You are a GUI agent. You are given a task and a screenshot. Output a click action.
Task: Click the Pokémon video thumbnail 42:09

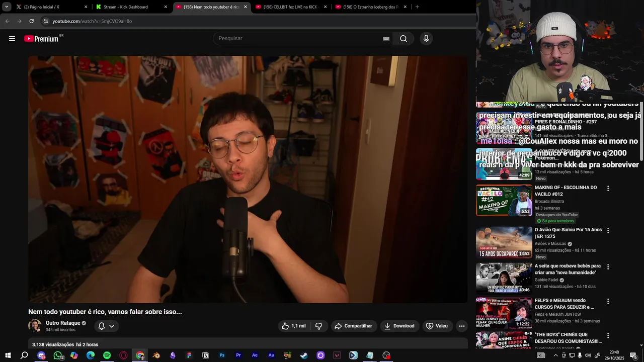pos(504,164)
